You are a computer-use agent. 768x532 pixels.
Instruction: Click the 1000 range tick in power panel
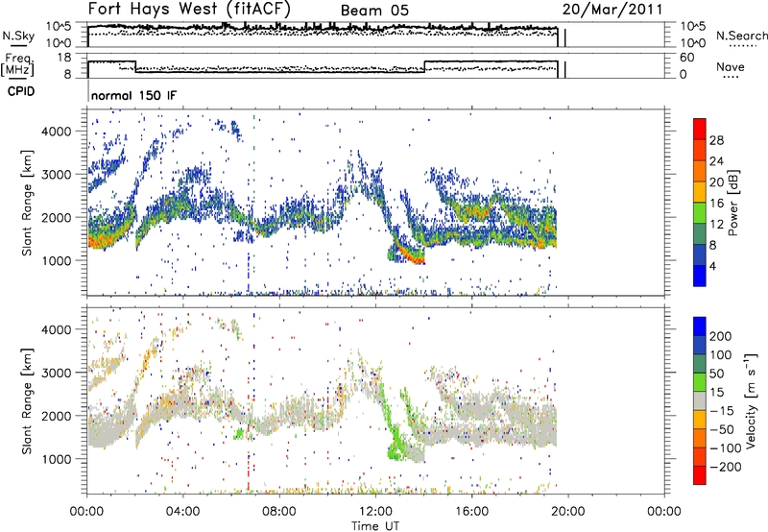pos(57,260)
